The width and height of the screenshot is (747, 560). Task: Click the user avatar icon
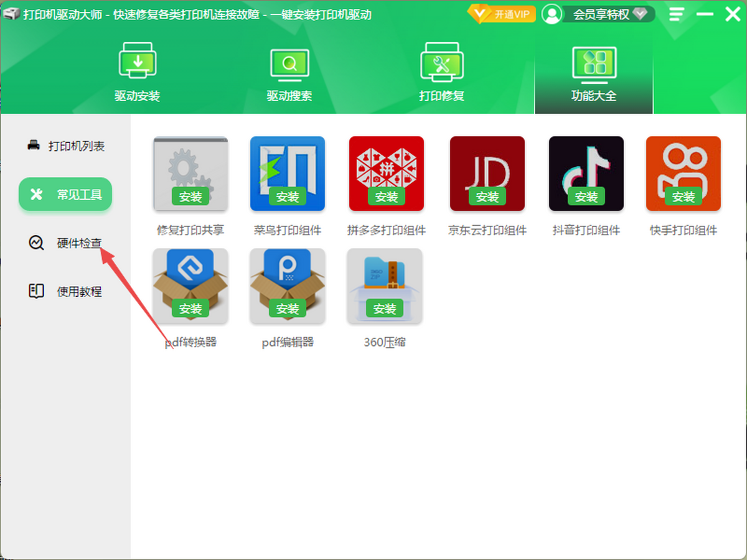[552, 14]
